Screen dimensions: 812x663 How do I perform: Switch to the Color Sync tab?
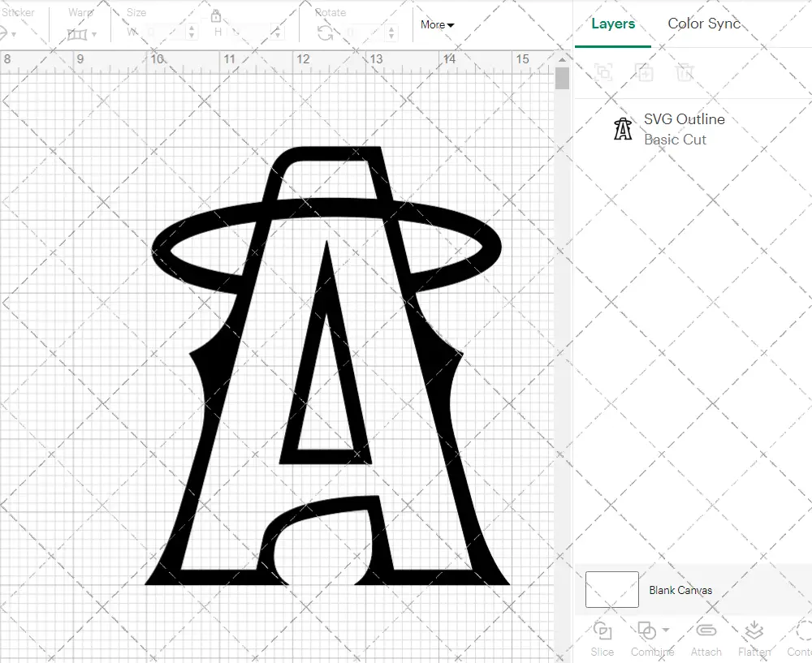(703, 24)
